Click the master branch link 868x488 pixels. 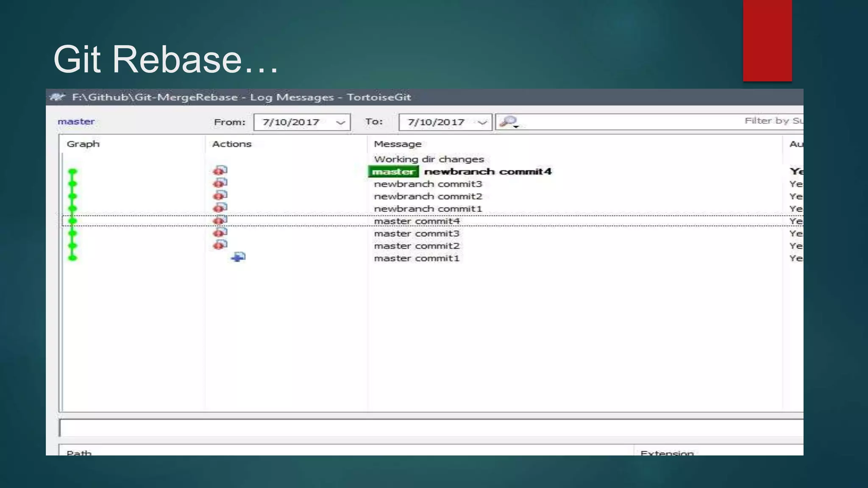coord(76,122)
